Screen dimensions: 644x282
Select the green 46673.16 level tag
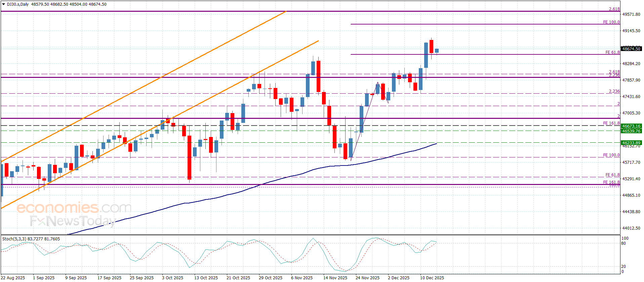click(x=631, y=126)
